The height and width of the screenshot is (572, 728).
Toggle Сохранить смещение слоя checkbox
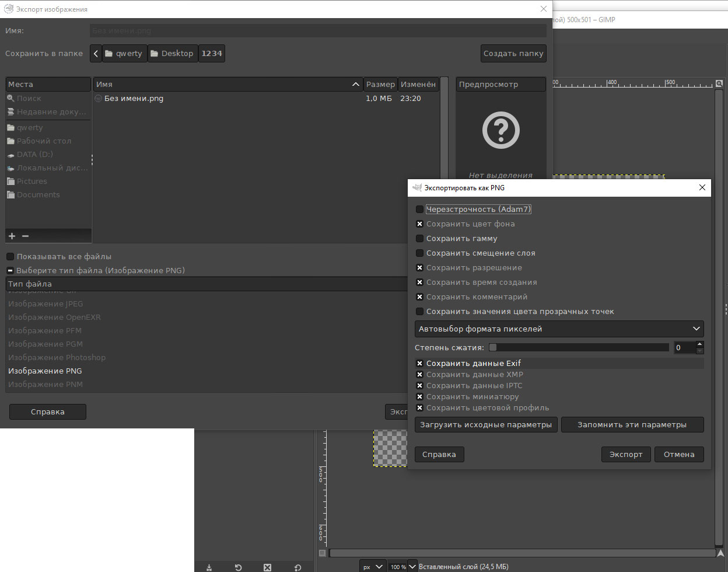click(x=419, y=253)
